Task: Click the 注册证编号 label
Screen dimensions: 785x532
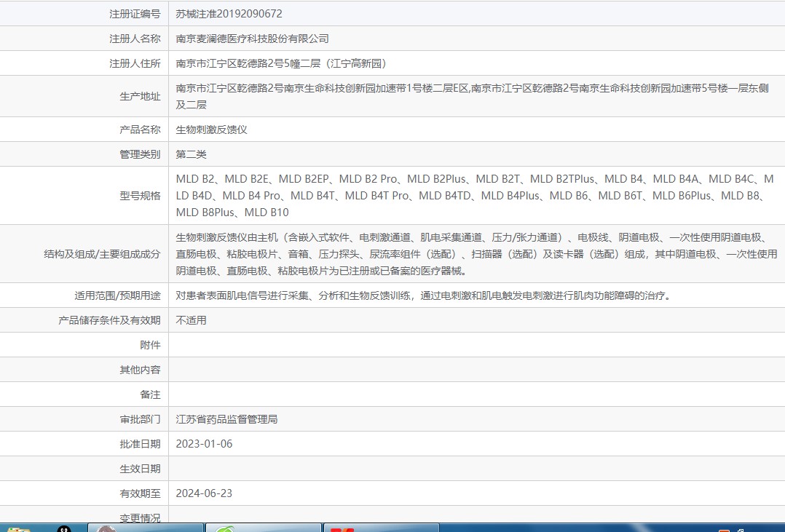Action: (x=135, y=14)
